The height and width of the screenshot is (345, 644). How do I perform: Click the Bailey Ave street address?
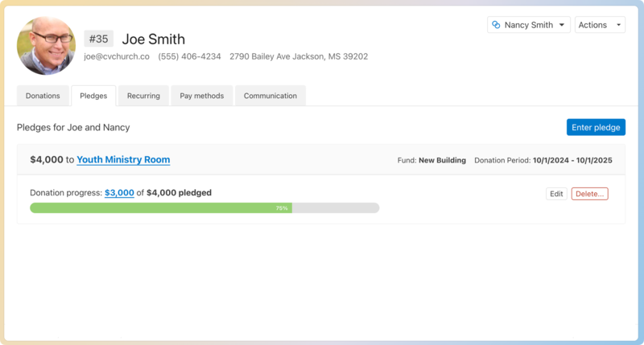299,56
